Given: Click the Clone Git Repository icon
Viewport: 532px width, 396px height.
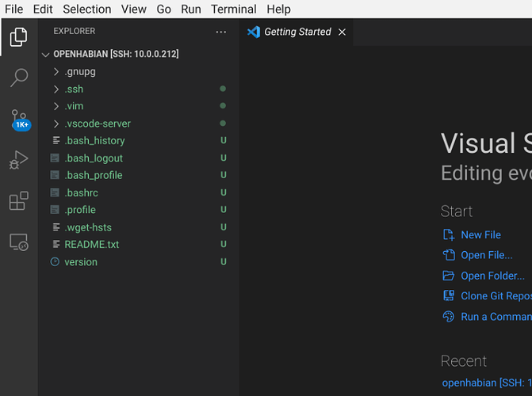Looking at the screenshot, I should click(449, 295).
